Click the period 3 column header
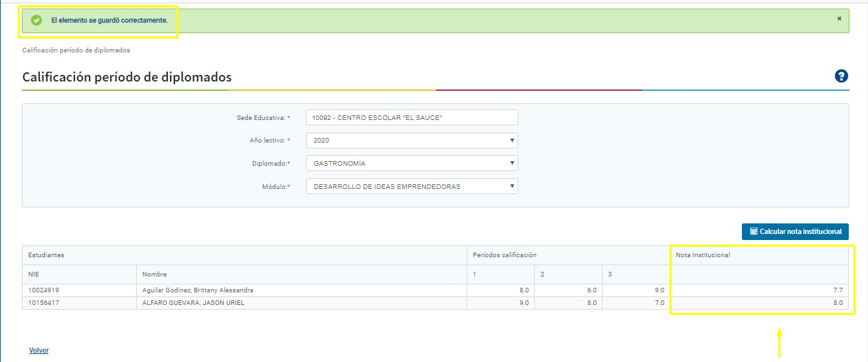 [610, 274]
